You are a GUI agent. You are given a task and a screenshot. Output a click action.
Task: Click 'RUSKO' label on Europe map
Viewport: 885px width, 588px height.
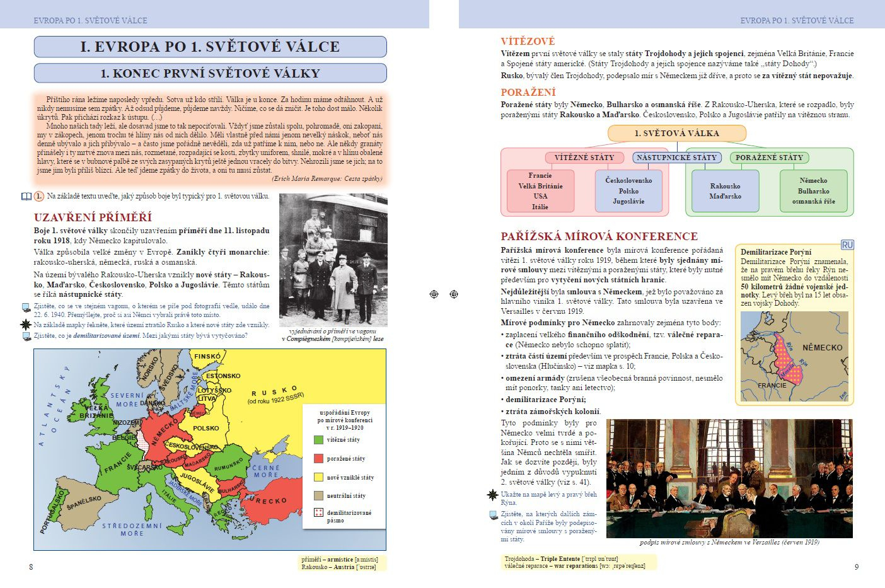(274, 391)
